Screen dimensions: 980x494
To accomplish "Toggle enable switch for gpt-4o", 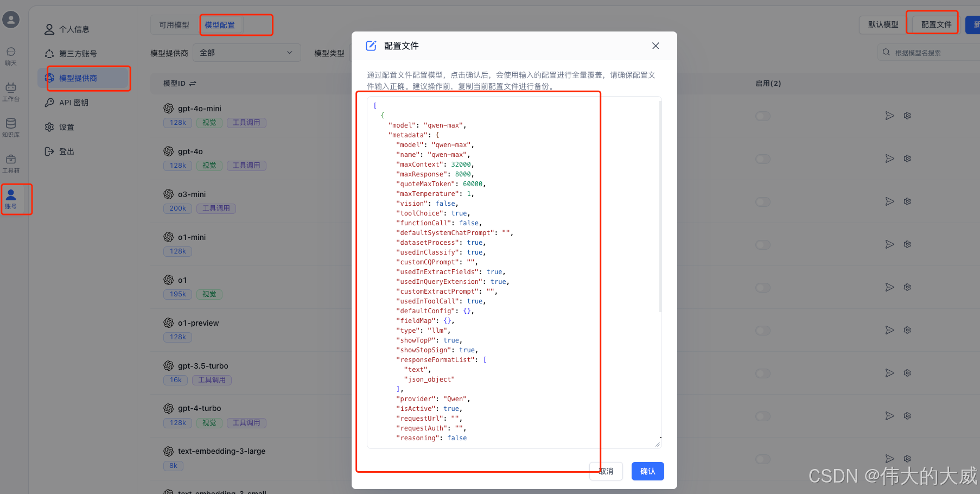I will (763, 159).
